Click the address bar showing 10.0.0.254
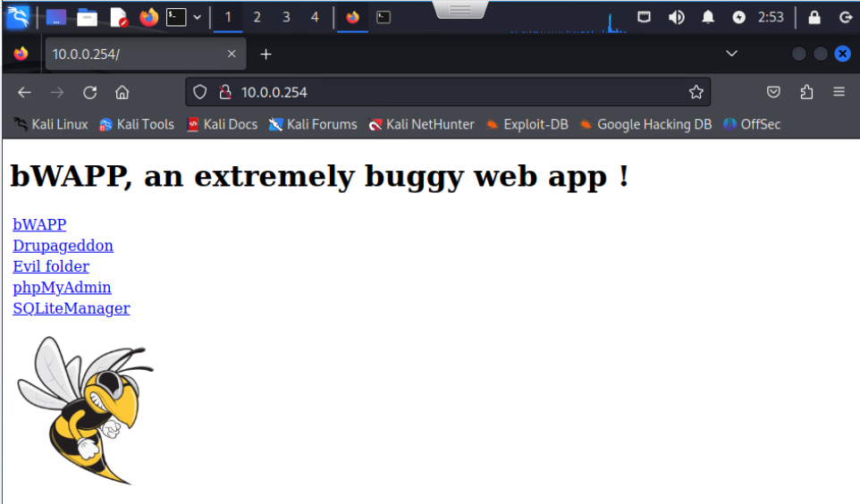This screenshot has width=860, height=504. 448,92
